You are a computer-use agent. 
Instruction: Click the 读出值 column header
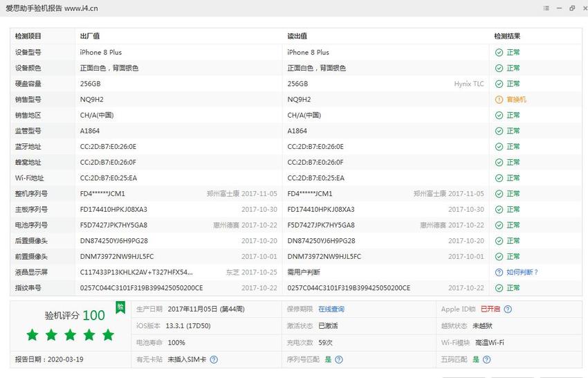pyautogui.click(x=297, y=37)
